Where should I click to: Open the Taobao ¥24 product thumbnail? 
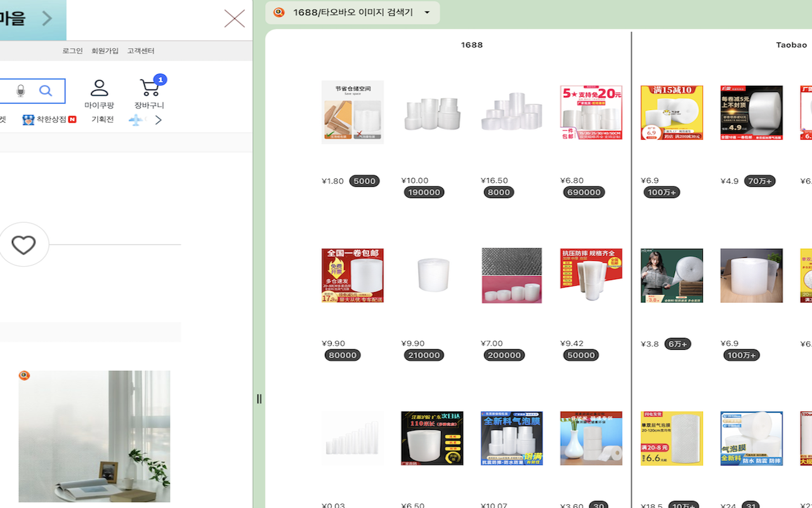752,438
